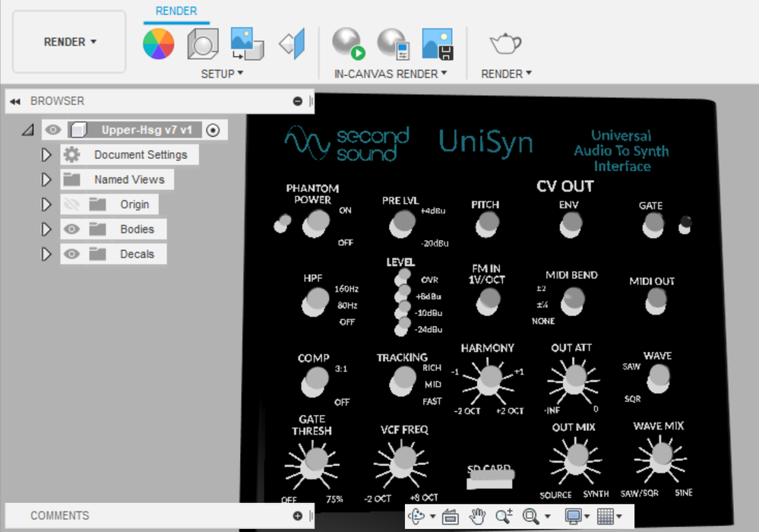Select the Zoom tool icon
This screenshot has width=759, height=532.
[504, 517]
